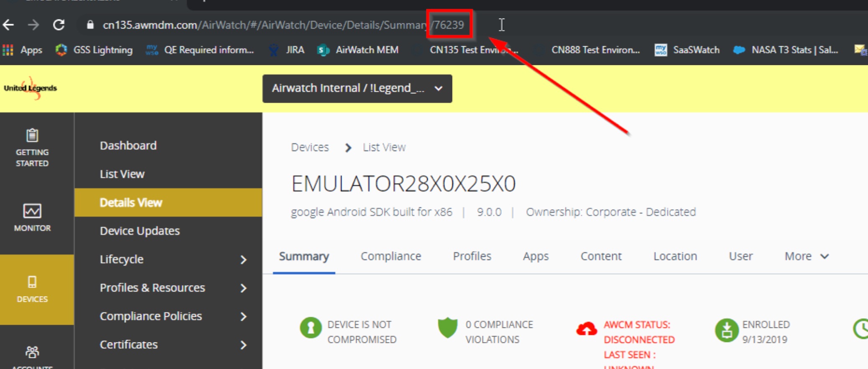This screenshot has height=369, width=868.
Task: Open the Getting Started sidebar icon
Action: 32,147
